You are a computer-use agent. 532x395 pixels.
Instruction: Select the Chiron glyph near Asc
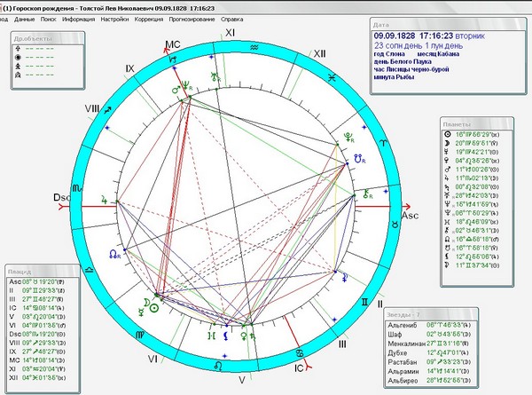click(368, 194)
